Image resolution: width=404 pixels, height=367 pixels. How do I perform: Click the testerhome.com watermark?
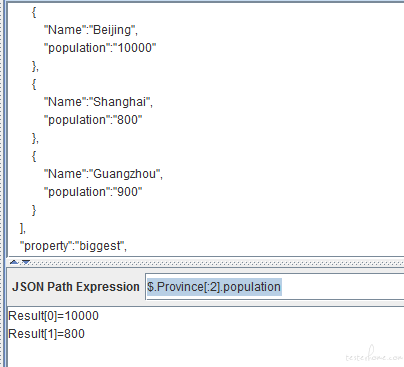(374, 355)
